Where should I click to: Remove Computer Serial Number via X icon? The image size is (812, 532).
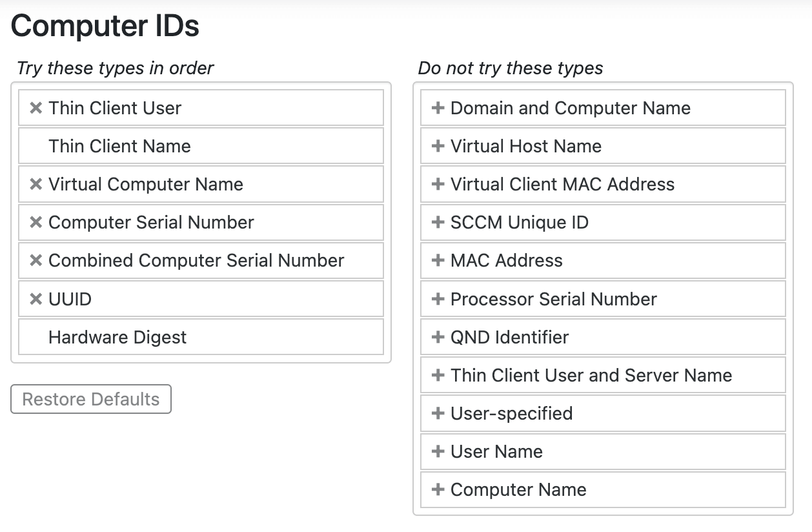[x=36, y=223]
